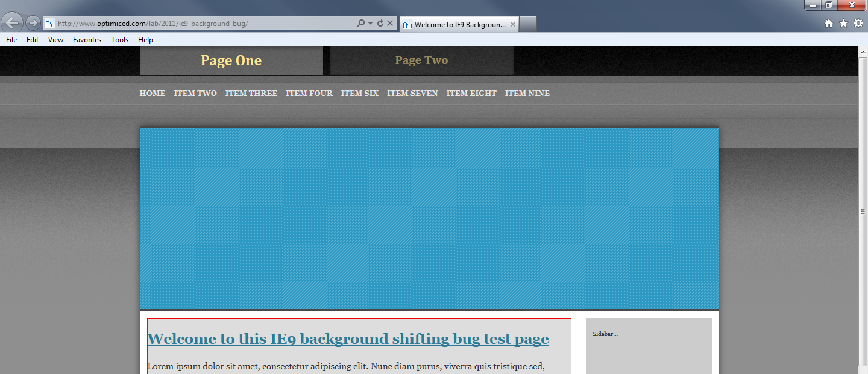The width and height of the screenshot is (868, 374).
Task: Click the ITEM SEVEN navigation link
Action: [412, 93]
